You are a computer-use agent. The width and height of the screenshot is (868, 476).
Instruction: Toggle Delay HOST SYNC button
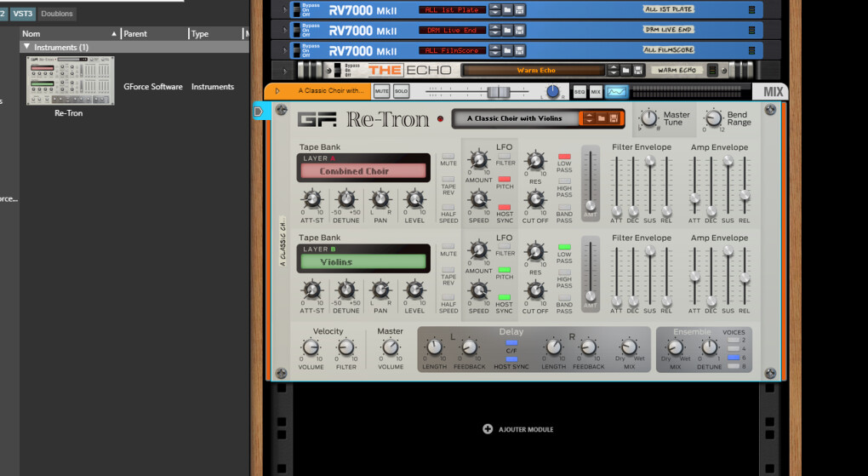[x=511, y=359]
